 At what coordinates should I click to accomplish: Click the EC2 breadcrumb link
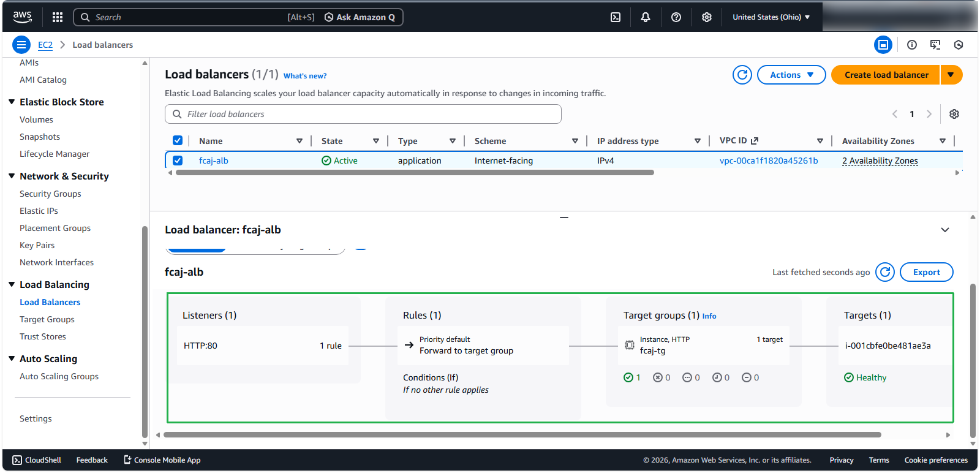tap(45, 45)
